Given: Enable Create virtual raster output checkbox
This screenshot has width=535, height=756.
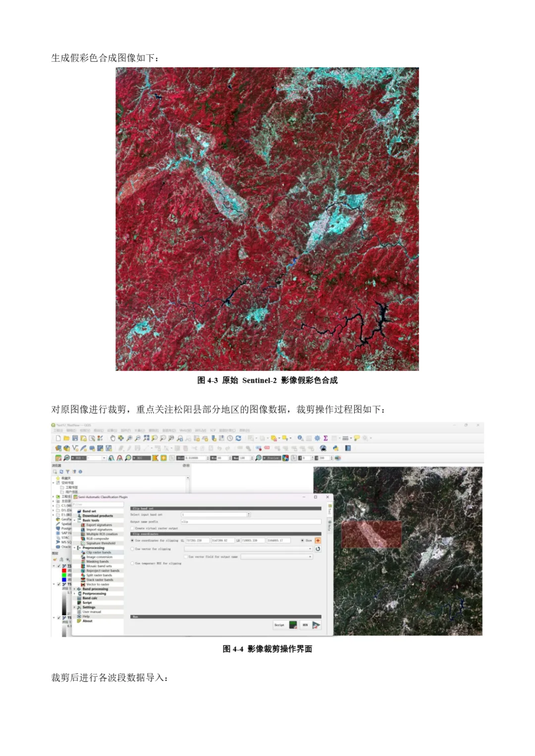Looking at the screenshot, I should point(132,528).
